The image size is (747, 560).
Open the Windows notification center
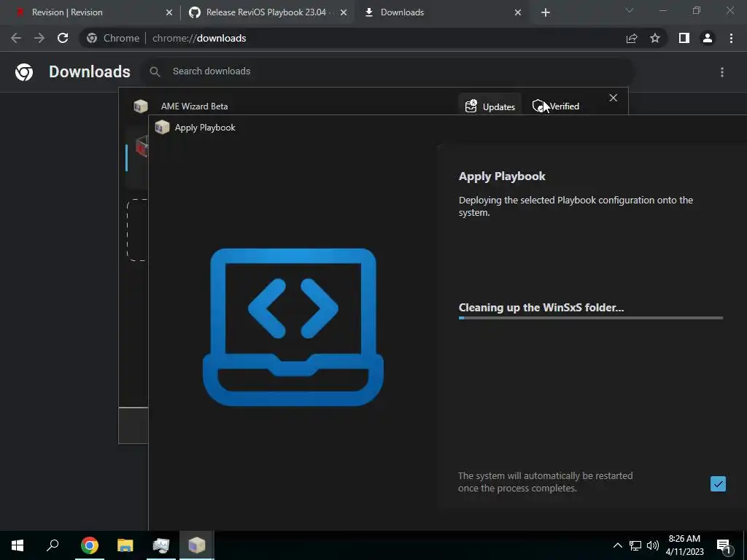(724, 545)
